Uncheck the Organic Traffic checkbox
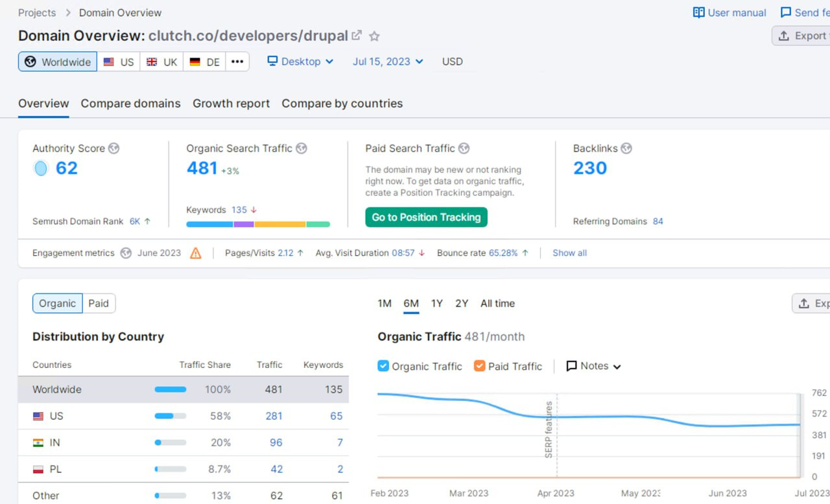This screenshot has width=830, height=504. click(383, 366)
